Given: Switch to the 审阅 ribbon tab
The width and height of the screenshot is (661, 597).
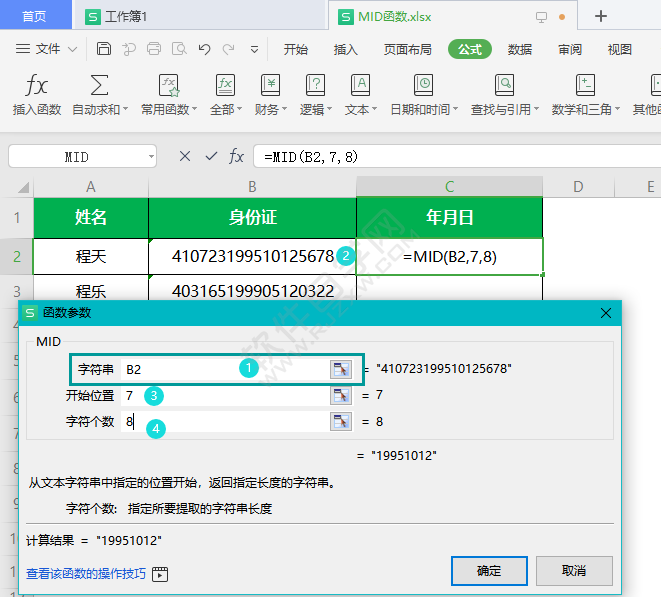Looking at the screenshot, I should point(570,49).
